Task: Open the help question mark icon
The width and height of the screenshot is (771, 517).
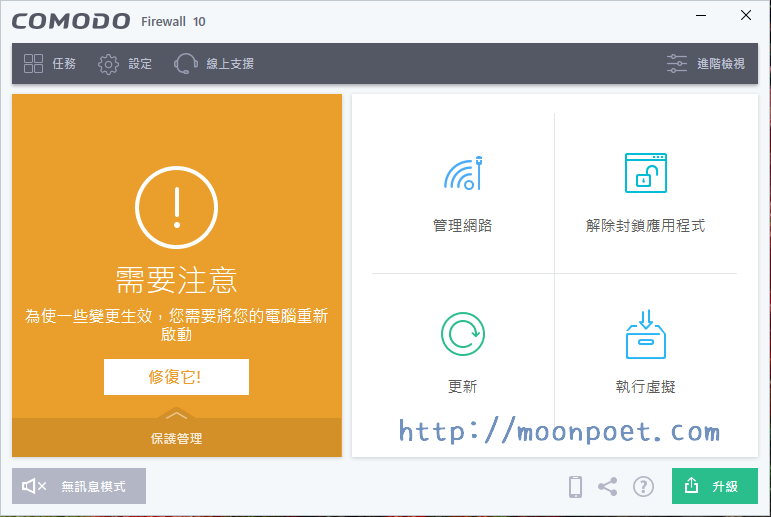Action: [x=643, y=487]
